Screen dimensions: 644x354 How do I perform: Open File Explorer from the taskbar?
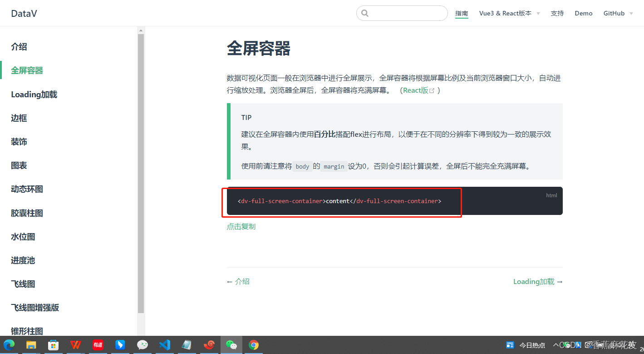31,345
